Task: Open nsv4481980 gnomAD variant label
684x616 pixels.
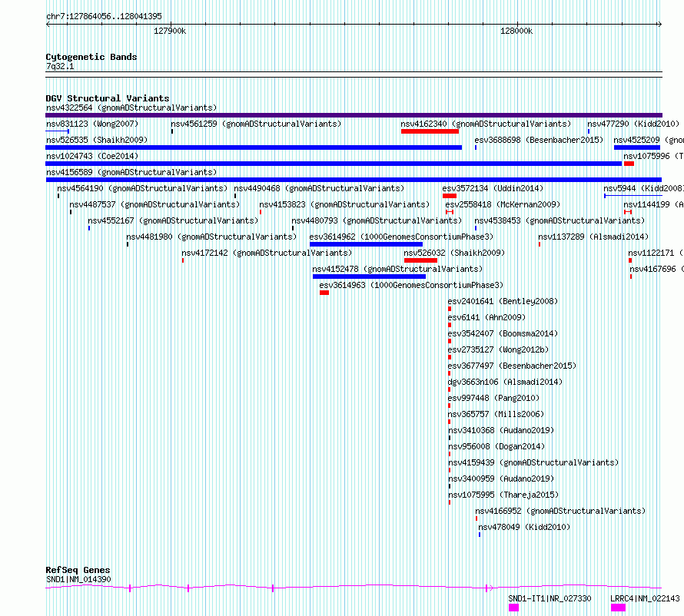Action: 211,237
